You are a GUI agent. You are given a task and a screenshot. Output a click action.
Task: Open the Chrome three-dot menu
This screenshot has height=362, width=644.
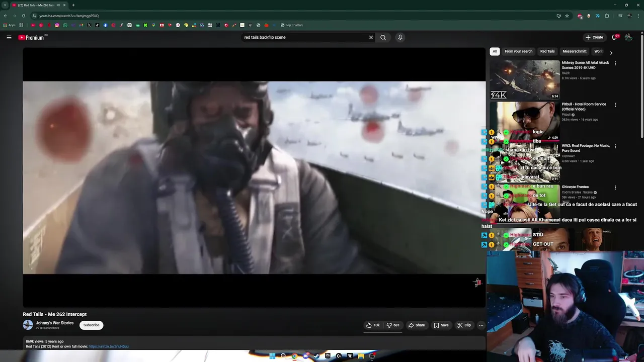638,16
